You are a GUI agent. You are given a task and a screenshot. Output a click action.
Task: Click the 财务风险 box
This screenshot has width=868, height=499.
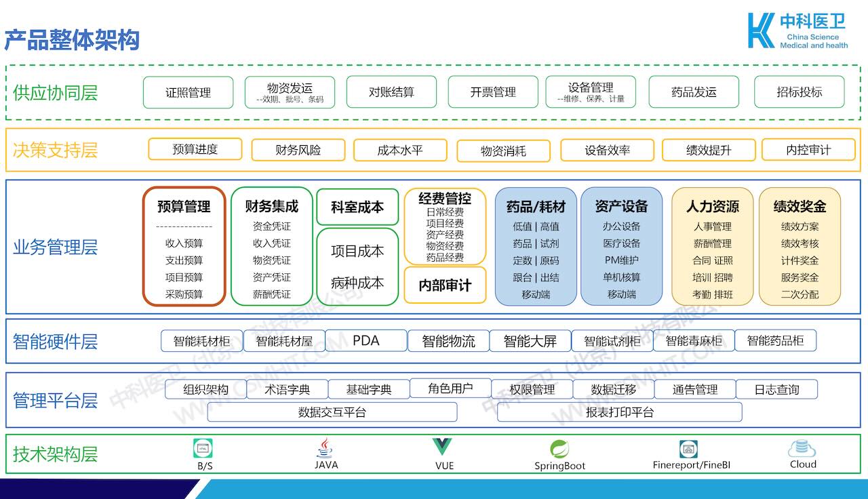click(298, 150)
